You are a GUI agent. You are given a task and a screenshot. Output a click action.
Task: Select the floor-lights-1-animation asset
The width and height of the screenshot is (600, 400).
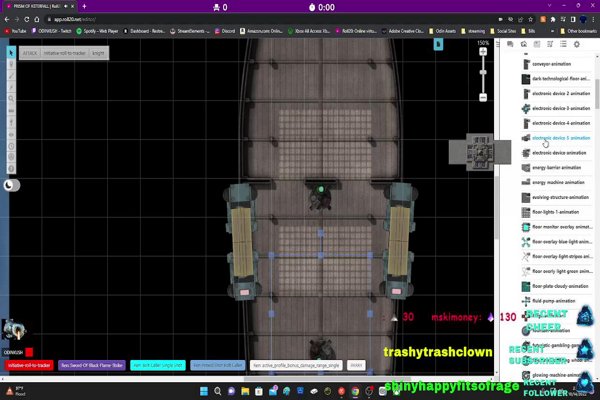tap(557, 212)
